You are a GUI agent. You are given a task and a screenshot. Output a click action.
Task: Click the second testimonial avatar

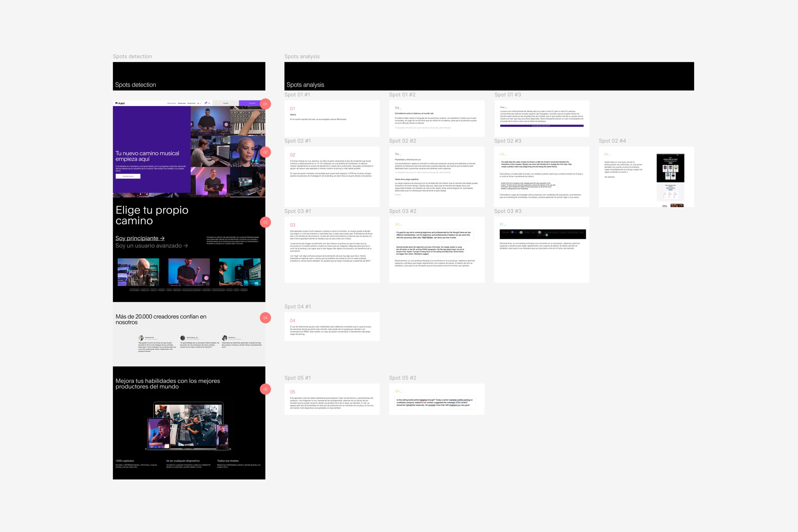click(x=183, y=338)
